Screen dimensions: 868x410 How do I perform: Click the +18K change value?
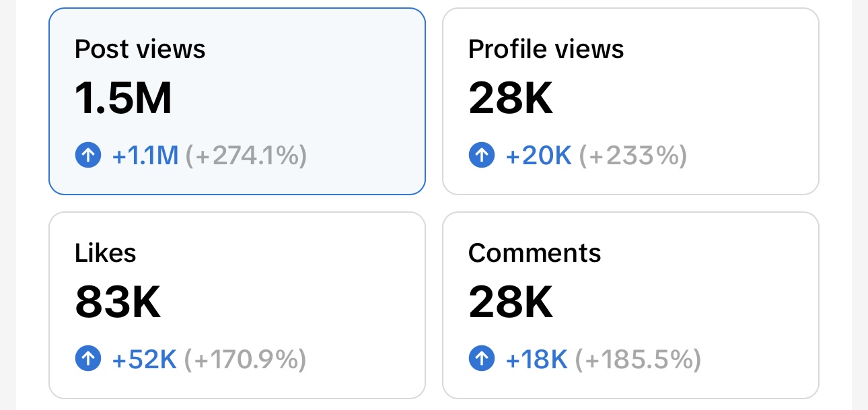(537, 360)
